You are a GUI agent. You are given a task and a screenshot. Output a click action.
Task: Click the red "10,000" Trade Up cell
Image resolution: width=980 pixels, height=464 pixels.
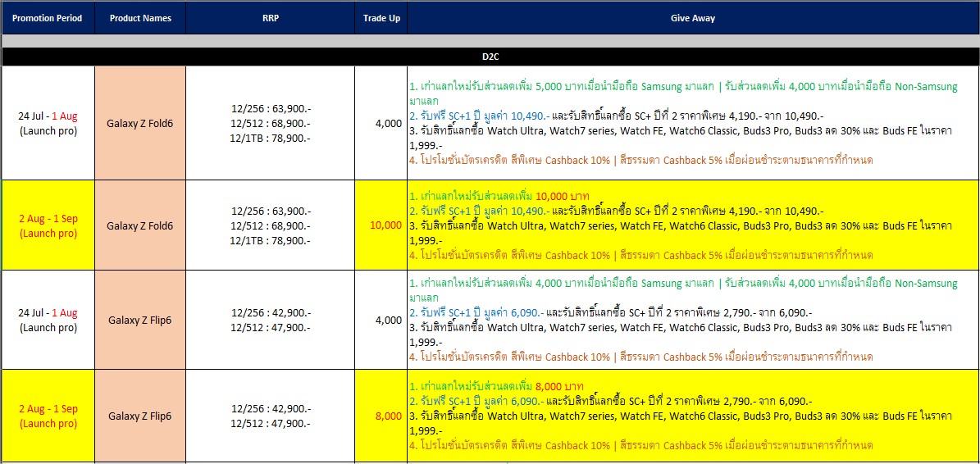381,225
